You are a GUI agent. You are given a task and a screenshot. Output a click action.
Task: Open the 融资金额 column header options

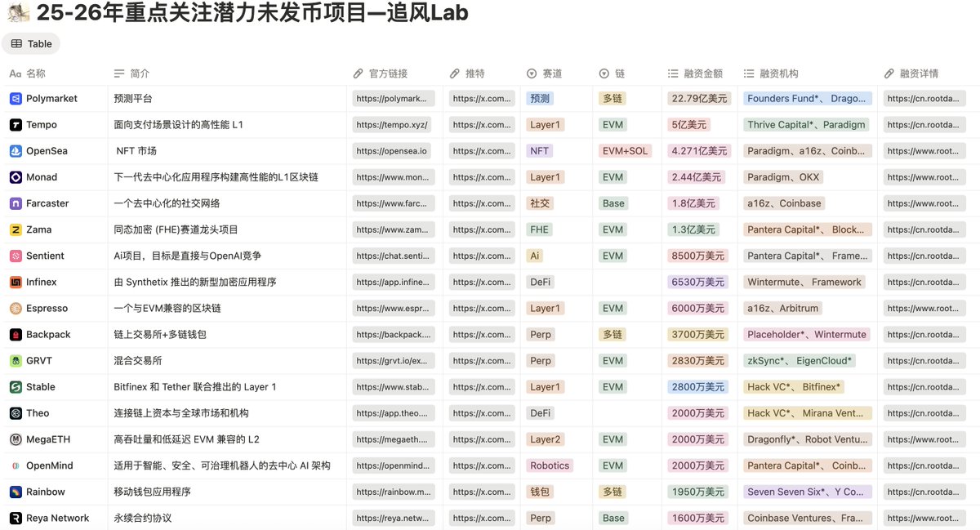pyautogui.click(x=695, y=73)
